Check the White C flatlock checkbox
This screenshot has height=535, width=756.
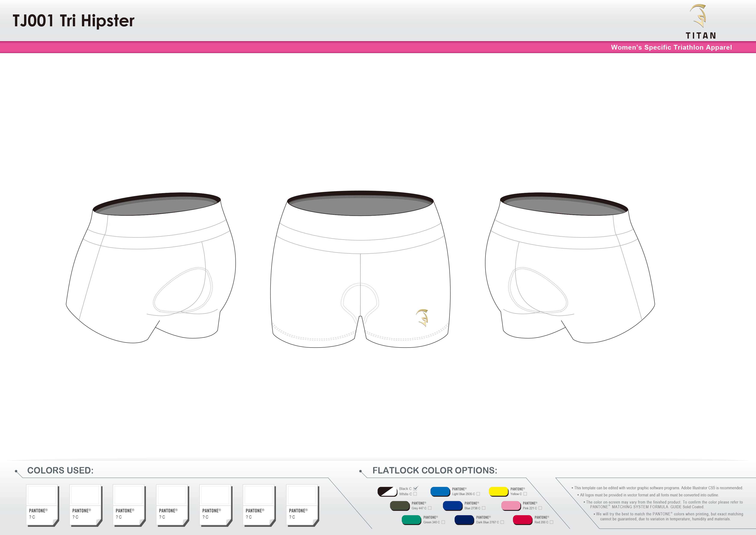(415, 494)
